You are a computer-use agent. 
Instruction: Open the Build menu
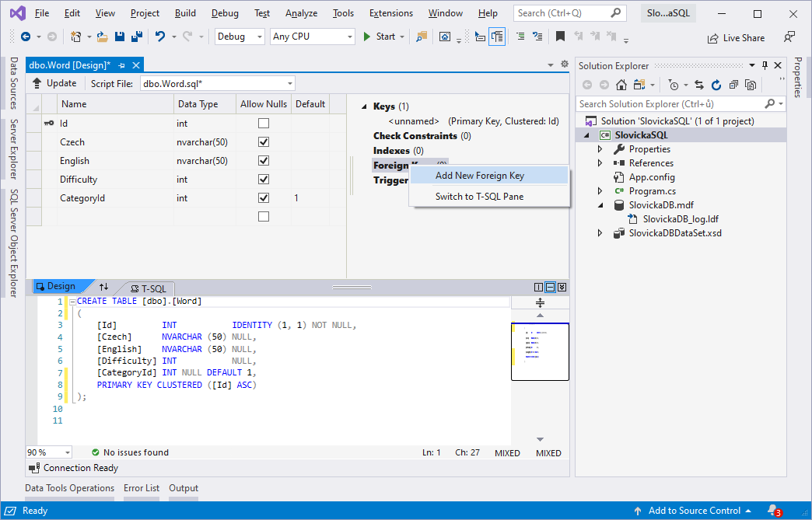(185, 13)
